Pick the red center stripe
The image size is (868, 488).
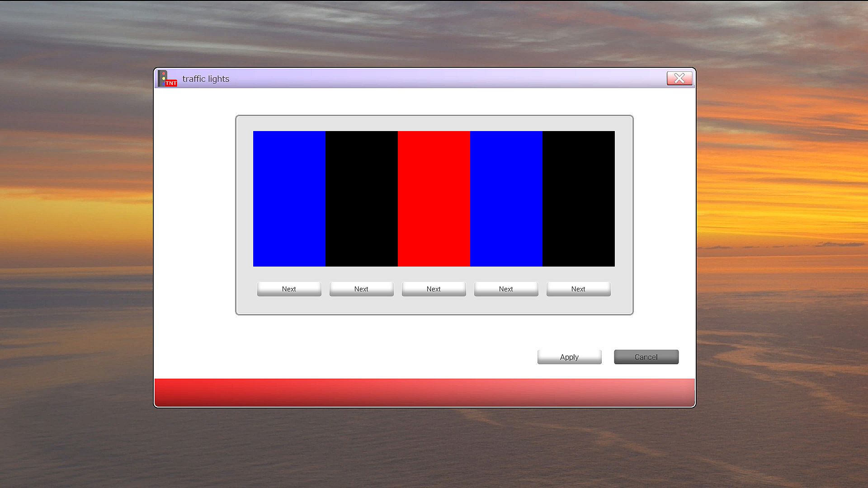434,199
